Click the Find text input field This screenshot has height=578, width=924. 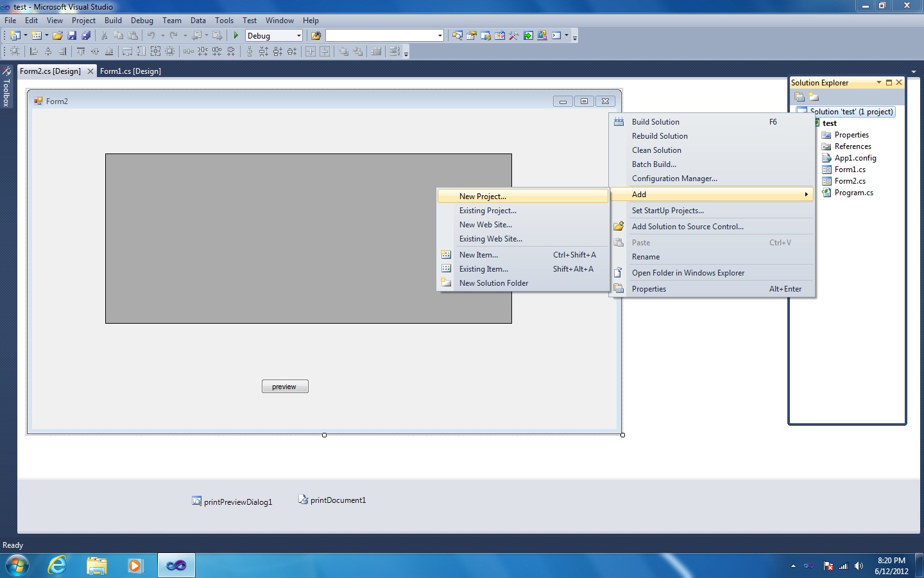(381, 36)
